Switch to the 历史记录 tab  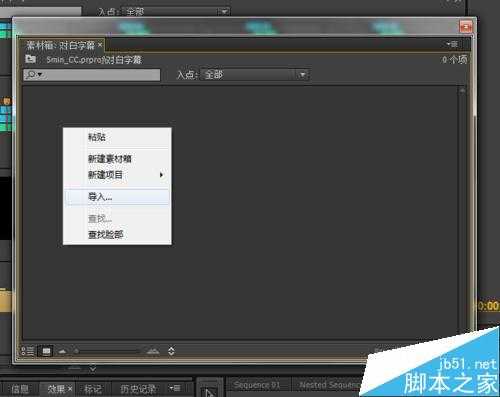click(x=138, y=389)
